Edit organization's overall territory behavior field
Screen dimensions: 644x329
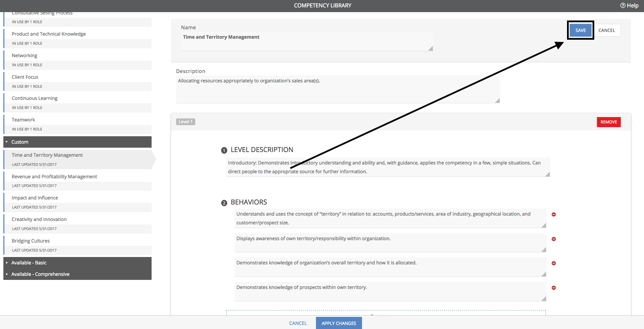390,267
